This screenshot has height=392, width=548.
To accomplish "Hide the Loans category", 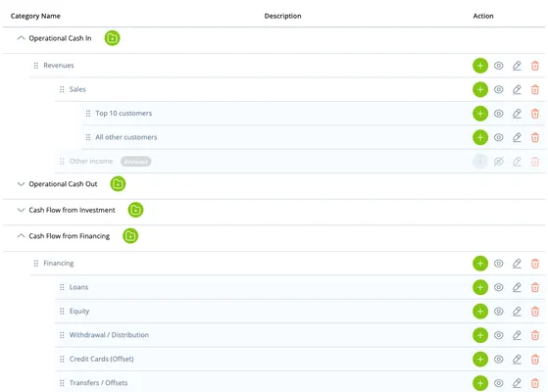I will [499, 287].
